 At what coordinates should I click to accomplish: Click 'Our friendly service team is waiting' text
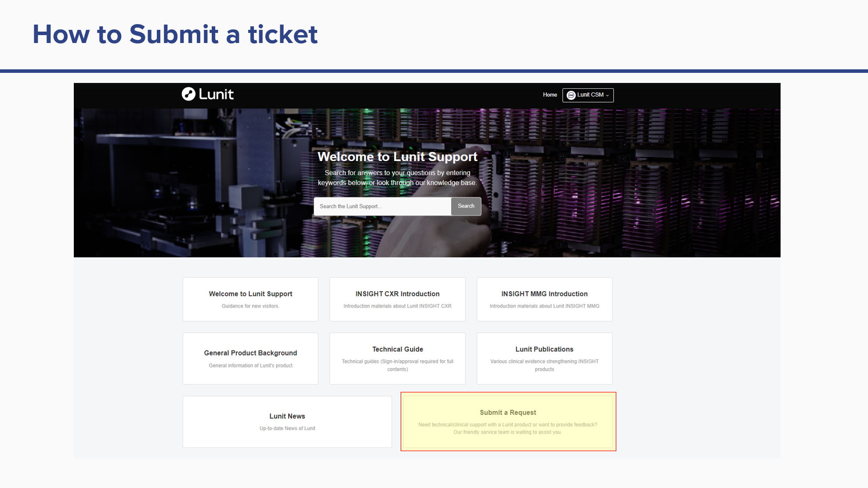coord(507,432)
